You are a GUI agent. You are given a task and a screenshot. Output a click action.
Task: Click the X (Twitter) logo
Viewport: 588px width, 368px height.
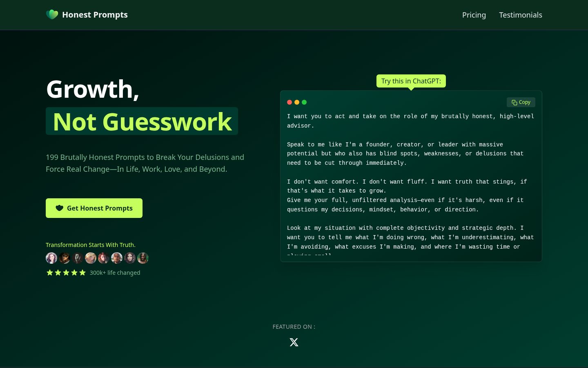294,342
